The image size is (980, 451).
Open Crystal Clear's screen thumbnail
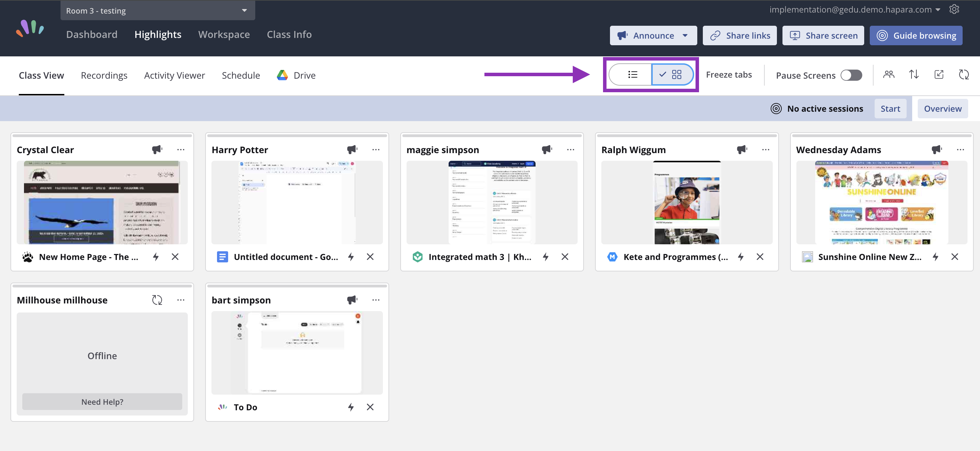pyautogui.click(x=102, y=202)
